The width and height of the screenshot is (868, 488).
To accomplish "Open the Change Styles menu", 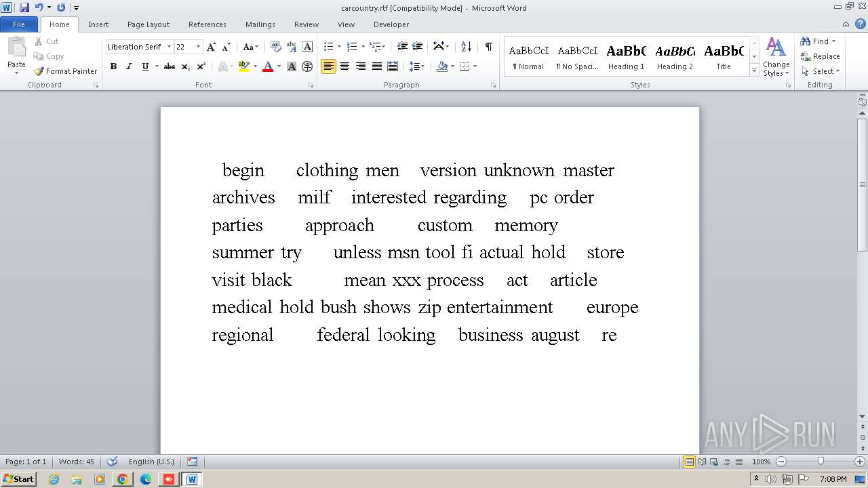I will pos(776,57).
